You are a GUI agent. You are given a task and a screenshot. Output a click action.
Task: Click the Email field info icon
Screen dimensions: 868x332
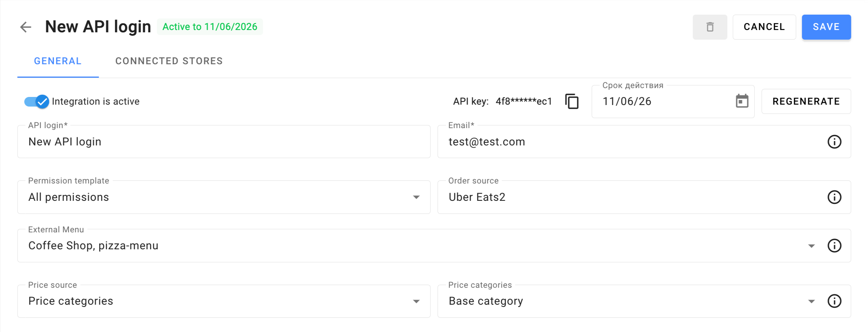[x=834, y=142]
